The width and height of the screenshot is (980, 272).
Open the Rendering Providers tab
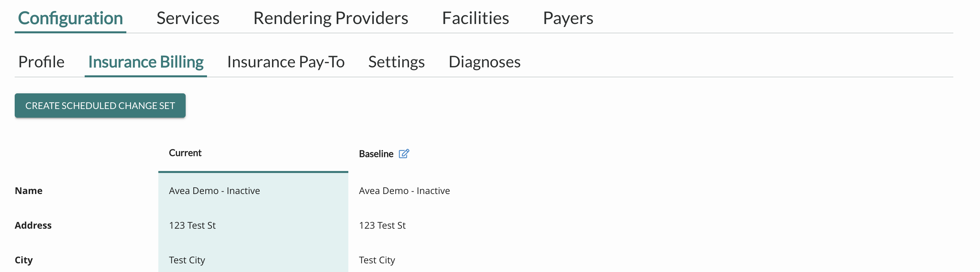(331, 18)
